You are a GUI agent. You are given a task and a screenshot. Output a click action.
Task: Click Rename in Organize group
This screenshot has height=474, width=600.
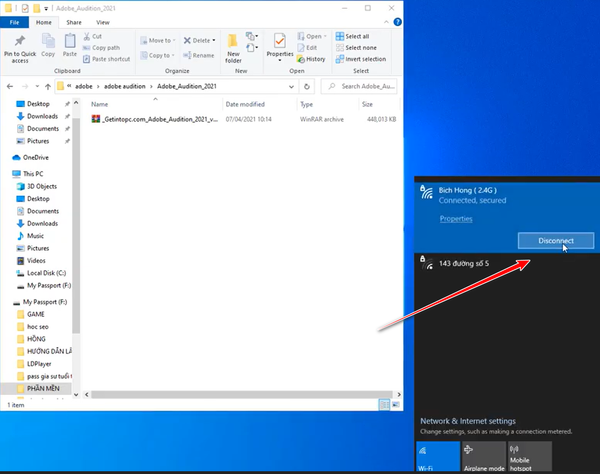[x=199, y=55]
